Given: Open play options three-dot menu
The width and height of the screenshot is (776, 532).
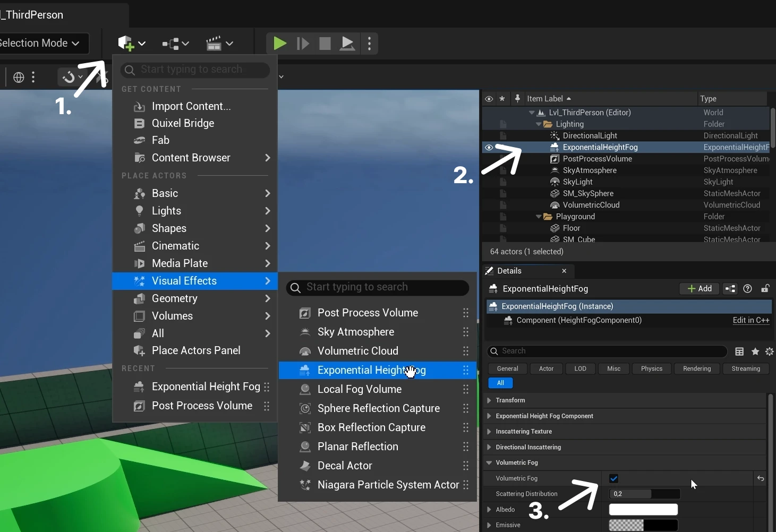Looking at the screenshot, I should pos(370,44).
